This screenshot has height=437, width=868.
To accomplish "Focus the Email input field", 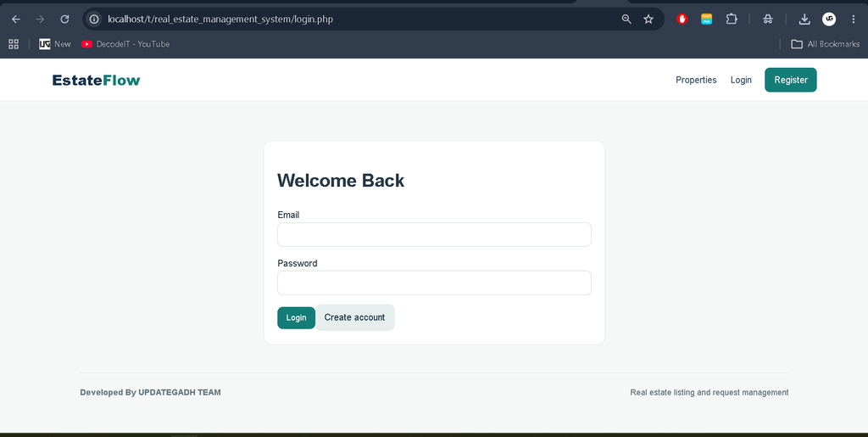I will (434, 234).
